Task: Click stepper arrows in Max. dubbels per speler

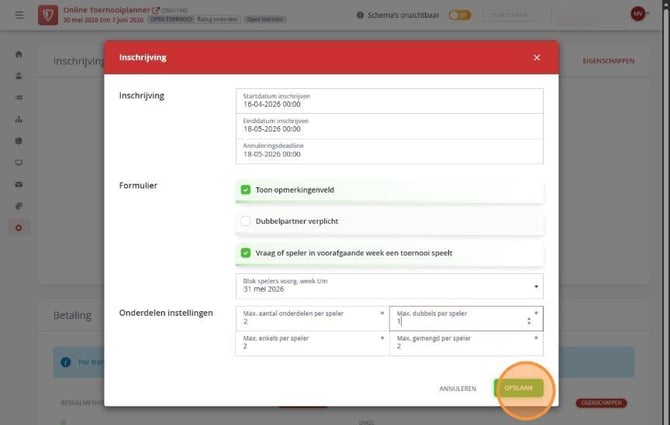Action: coord(529,321)
